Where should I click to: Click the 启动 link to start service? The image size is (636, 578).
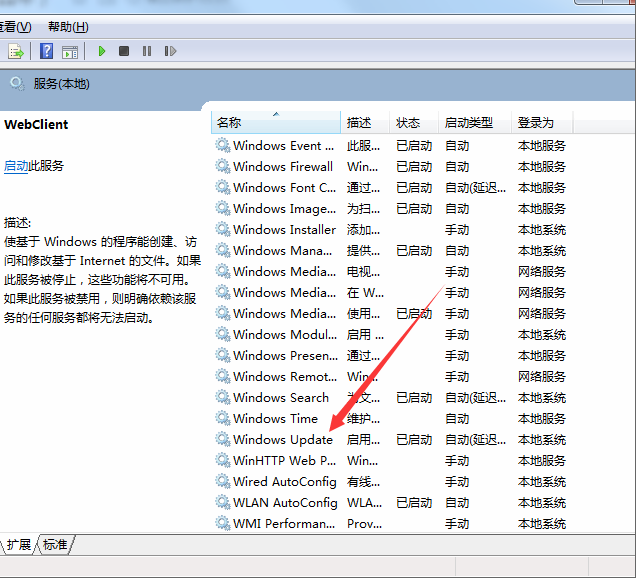tap(16, 165)
